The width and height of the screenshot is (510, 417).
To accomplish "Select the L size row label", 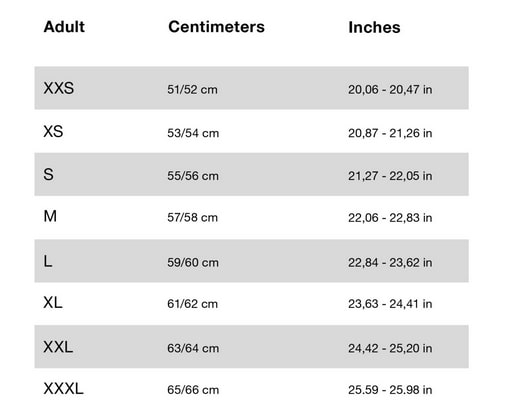I will 48,261.
